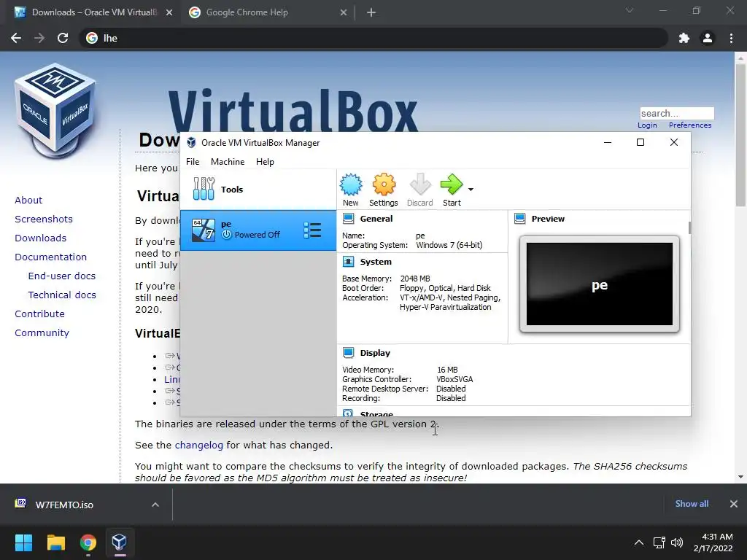Click VirtualBox Manager title bar logo icon
This screenshot has height=560, width=747.
click(x=191, y=142)
